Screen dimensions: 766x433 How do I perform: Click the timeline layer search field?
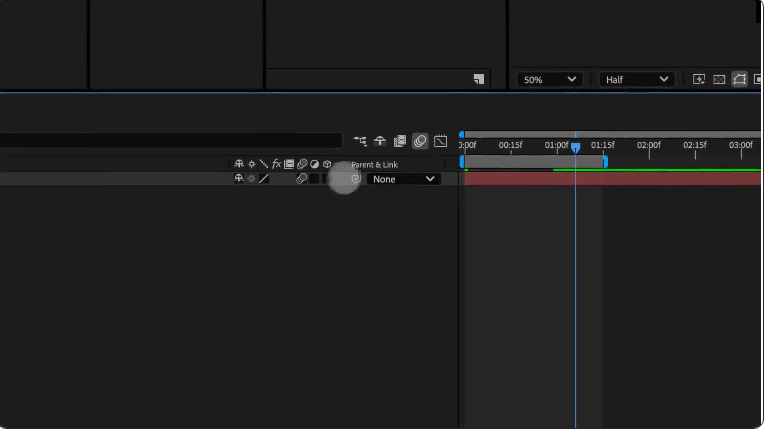(x=171, y=141)
